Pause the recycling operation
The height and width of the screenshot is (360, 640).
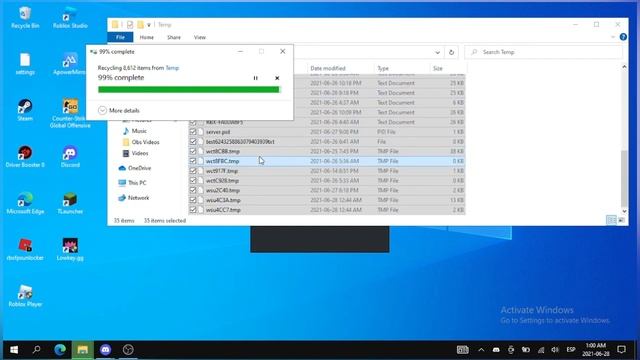[x=256, y=78]
